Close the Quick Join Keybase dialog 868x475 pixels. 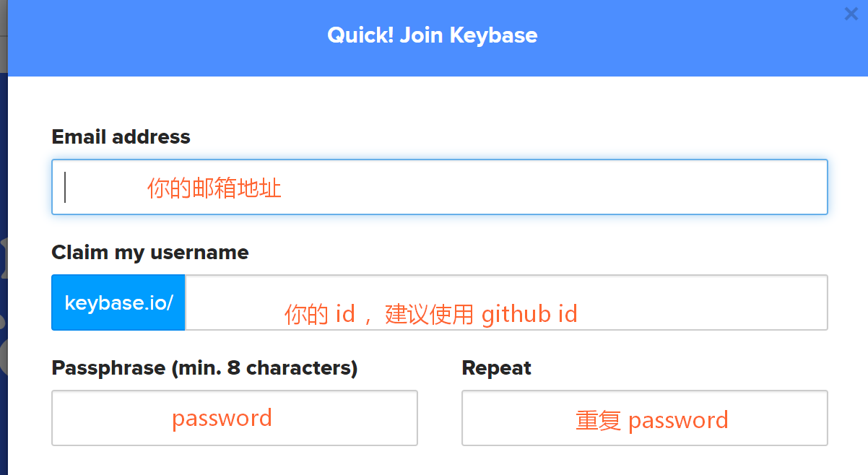(851, 14)
